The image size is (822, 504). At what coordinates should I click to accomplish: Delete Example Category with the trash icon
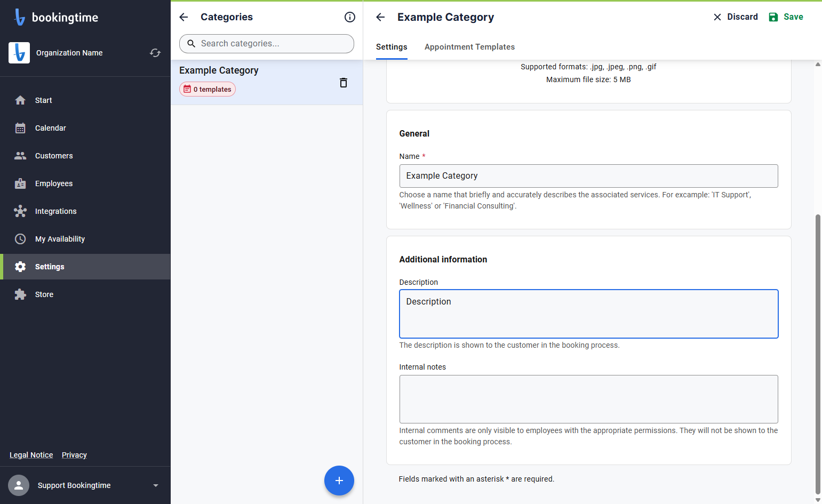click(344, 83)
